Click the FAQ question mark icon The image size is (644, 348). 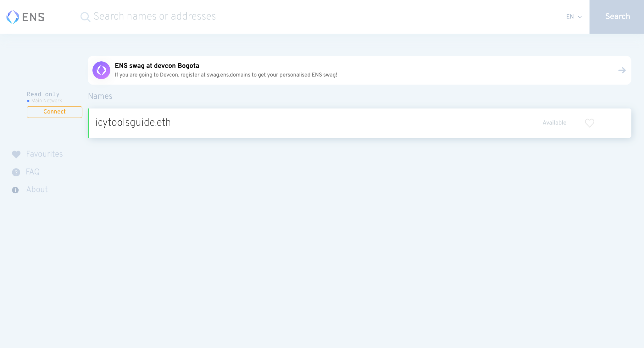click(16, 172)
